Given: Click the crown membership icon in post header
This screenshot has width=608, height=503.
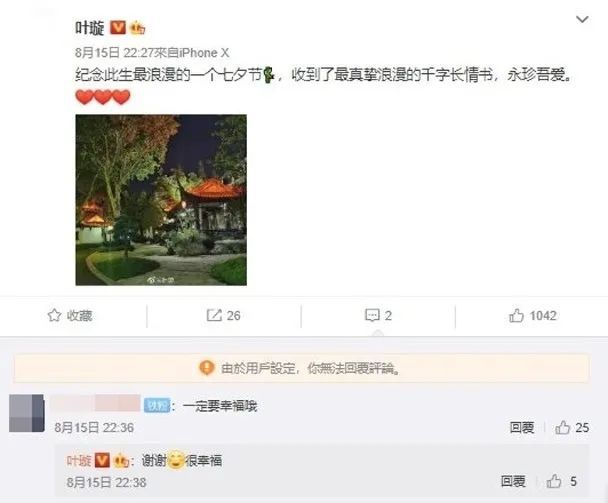Looking at the screenshot, I should tap(137, 28).
